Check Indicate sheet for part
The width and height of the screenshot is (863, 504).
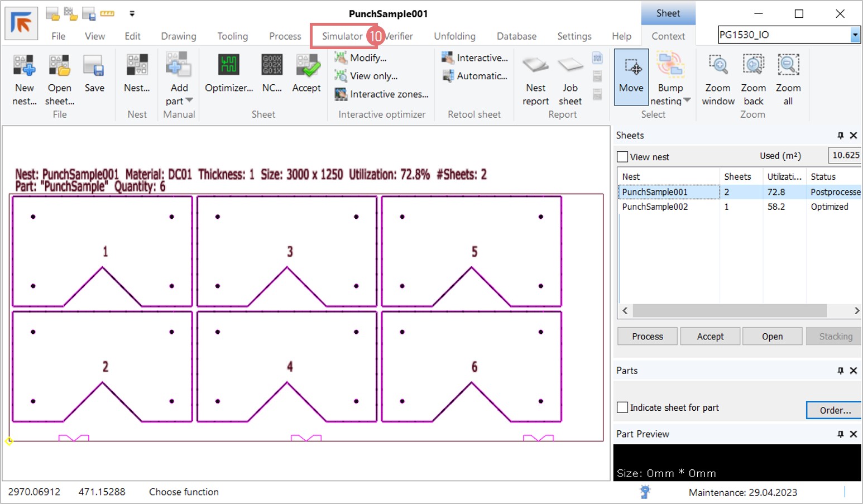(x=623, y=407)
